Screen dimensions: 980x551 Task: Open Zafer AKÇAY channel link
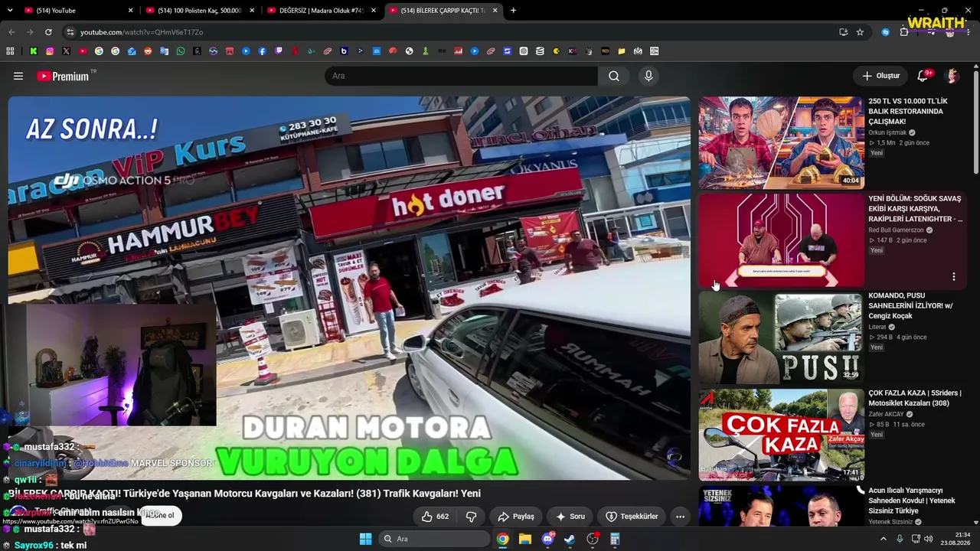886,414
